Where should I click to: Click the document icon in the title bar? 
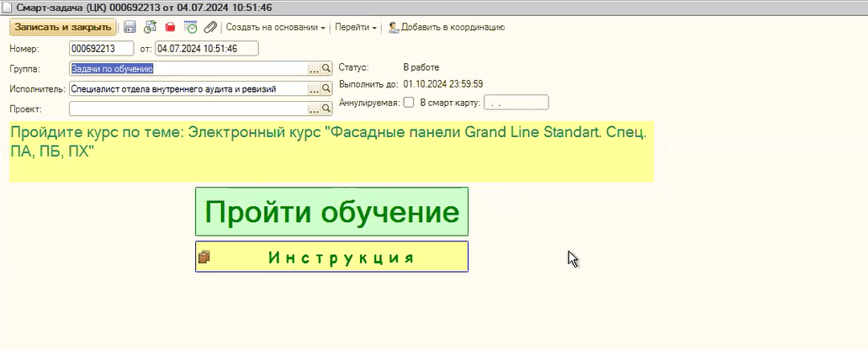coord(8,8)
